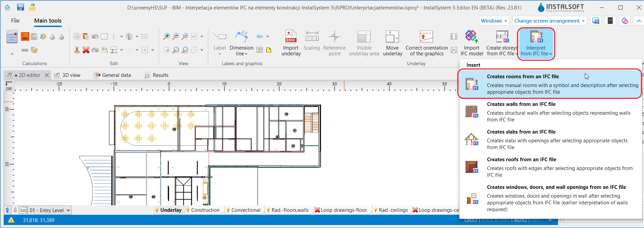Click the snowflake-sun heating/cooling icon
This screenshot has height=228, width=644.
click(43, 36)
